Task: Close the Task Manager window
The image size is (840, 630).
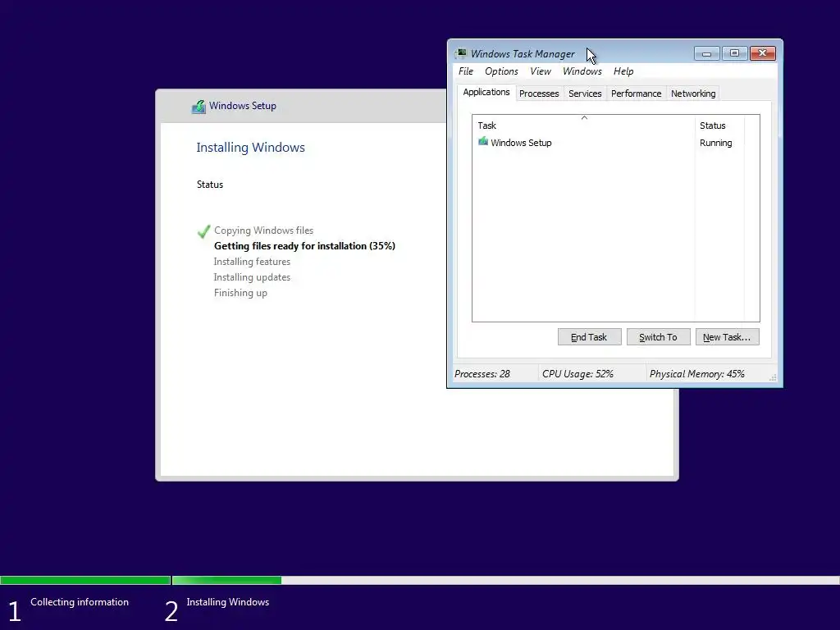Action: (x=762, y=53)
